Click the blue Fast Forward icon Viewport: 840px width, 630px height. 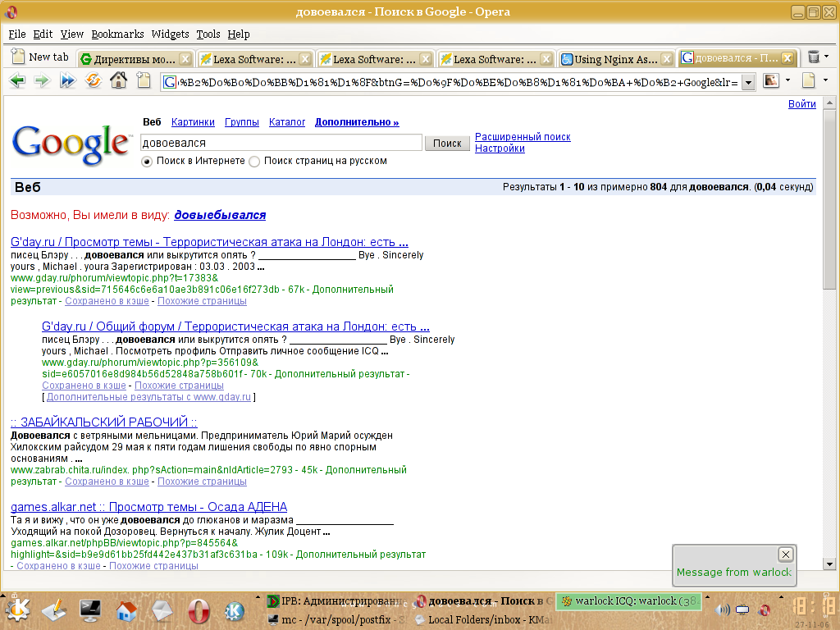pyautogui.click(x=68, y=81)
